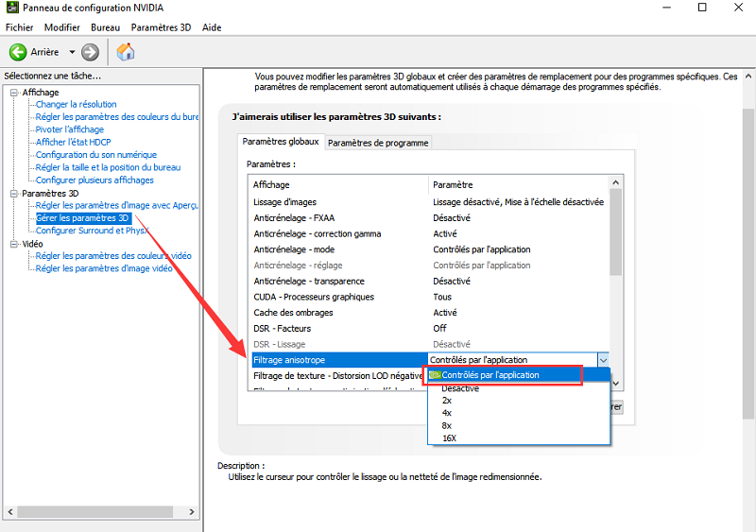This screenshot has height=532, width=756.
Task: Open Régler les paramètres des couleurs vidéo
Action: pos(113,256)
